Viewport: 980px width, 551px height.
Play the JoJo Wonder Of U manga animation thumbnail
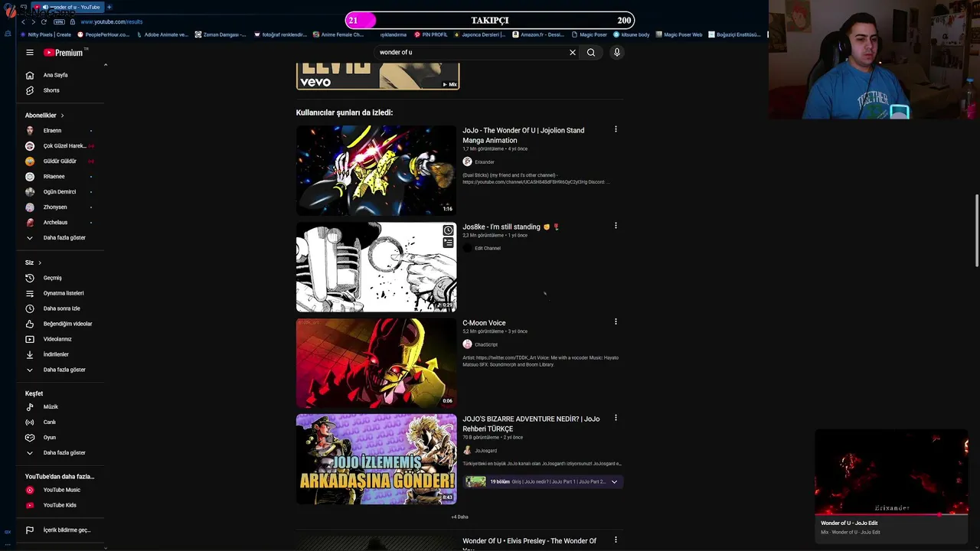point(376,171)
